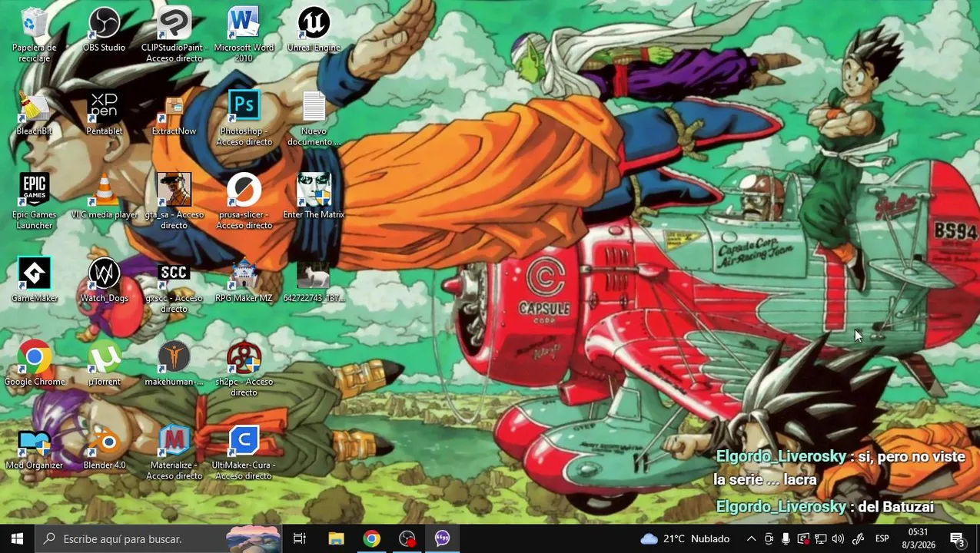Viewport: 980px width, 553px height.
Task: Click the microphone tray icon
Action: tap(786, 538)
